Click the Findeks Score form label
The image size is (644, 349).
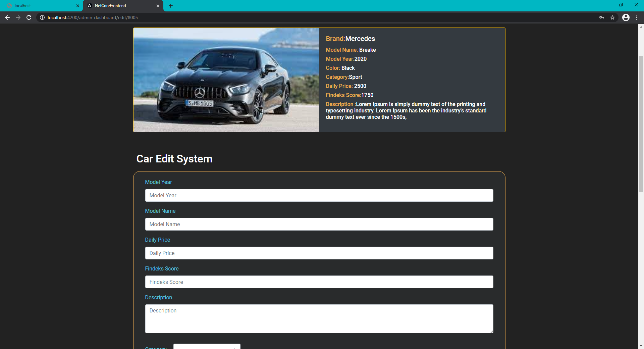pyautogui.click(x=162, y=268)
